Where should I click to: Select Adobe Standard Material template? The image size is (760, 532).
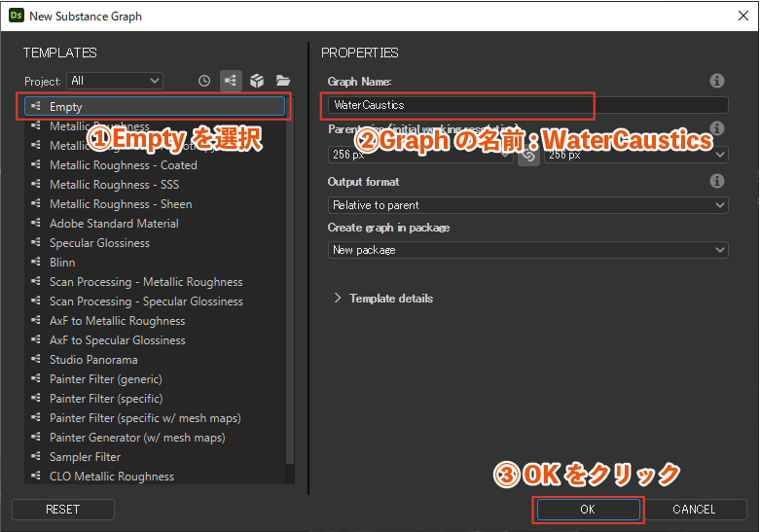click(155, 224)
